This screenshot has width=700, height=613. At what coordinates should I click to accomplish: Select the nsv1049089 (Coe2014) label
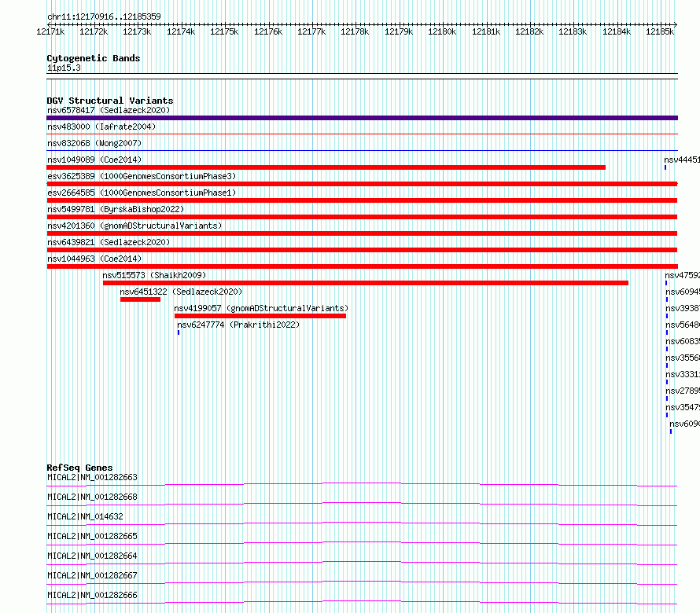pyautogui.click(x=94, y=160)
